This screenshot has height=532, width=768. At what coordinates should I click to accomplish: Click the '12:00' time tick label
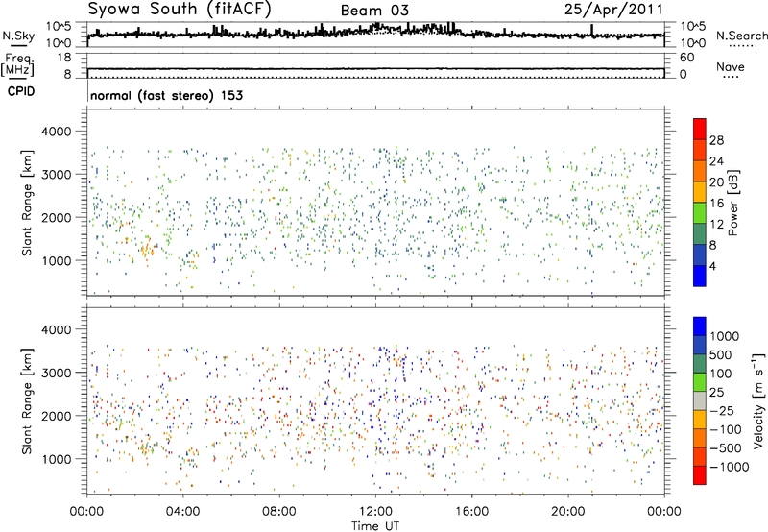375,512
